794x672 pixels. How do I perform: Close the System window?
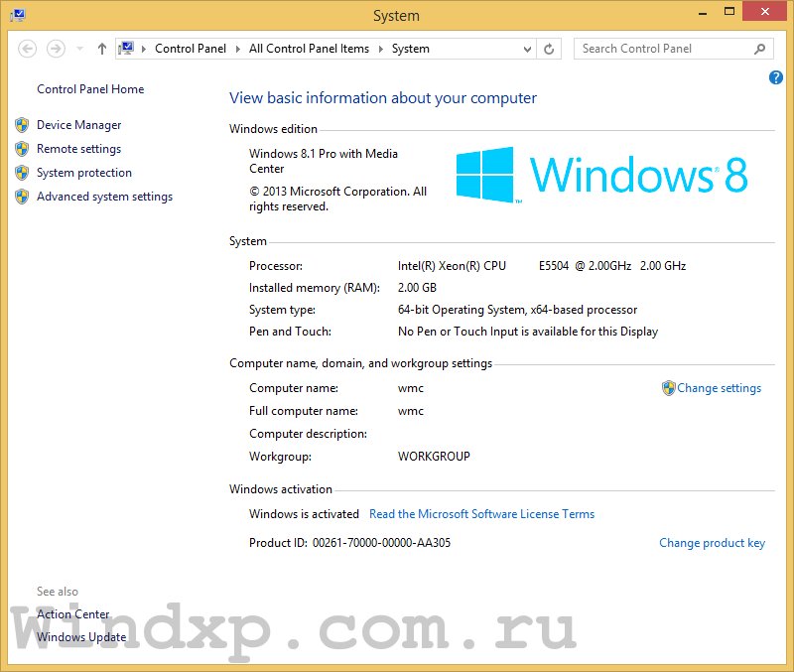(764, 11)
